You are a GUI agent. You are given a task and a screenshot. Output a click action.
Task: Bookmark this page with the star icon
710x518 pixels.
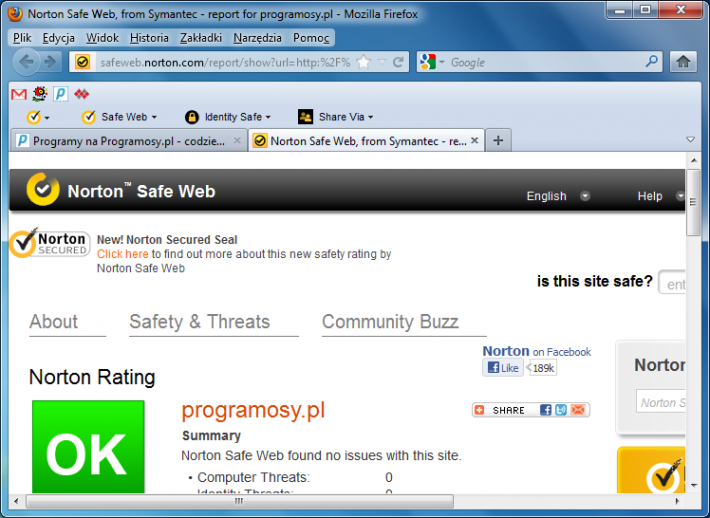pos(363,62)
